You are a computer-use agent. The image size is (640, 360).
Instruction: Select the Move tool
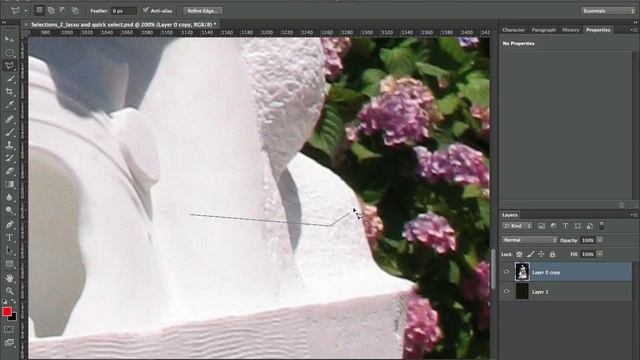coord(9,39)
